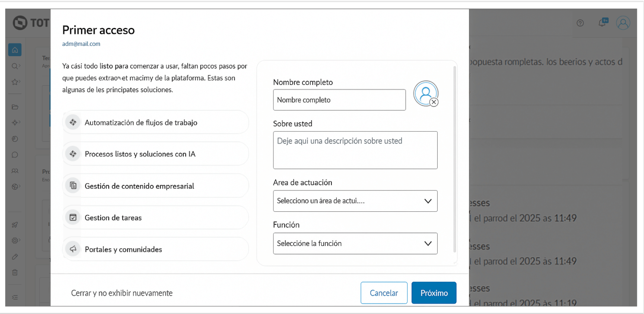This screenshot has width=644, height=314.
Task: Open the search icon in the sidebar
Action: click(x=15, y=66)
